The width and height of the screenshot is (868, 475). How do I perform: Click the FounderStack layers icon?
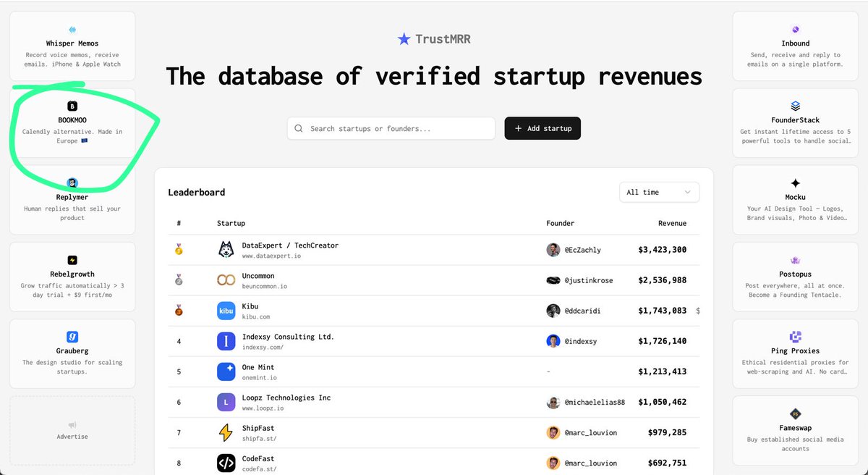click(x=796, y=106)
